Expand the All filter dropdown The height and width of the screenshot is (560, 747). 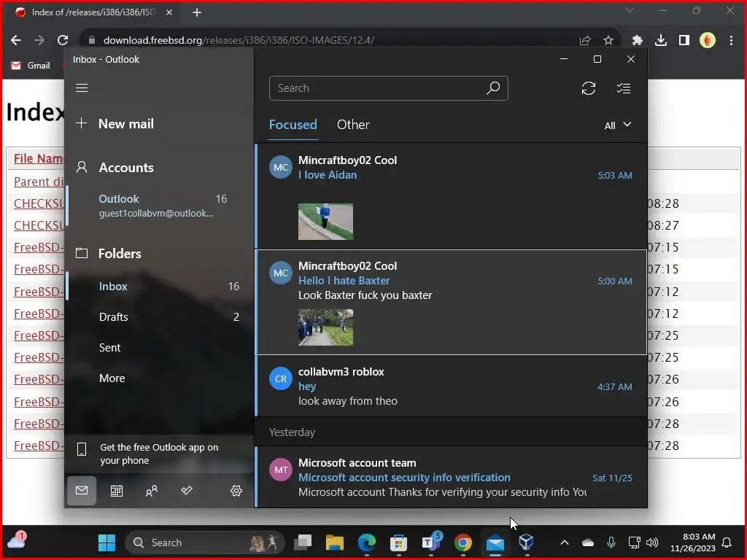coord(617,125)
